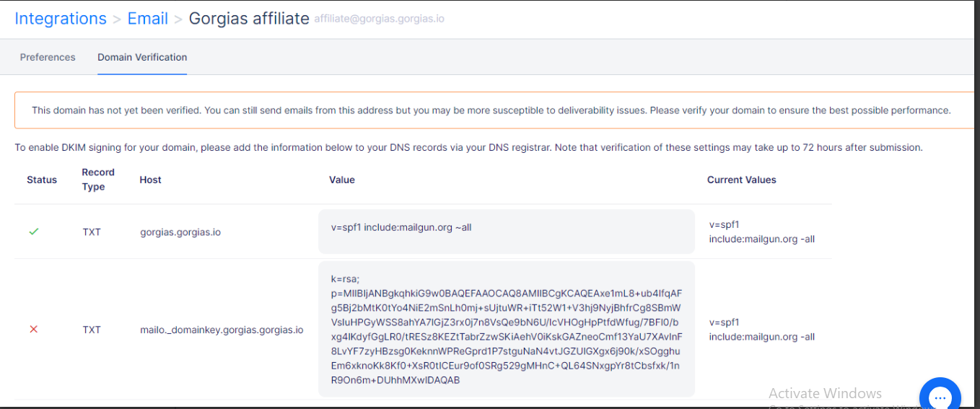Click the Host column header
980x409 pixels.
[x=151, y=180]
